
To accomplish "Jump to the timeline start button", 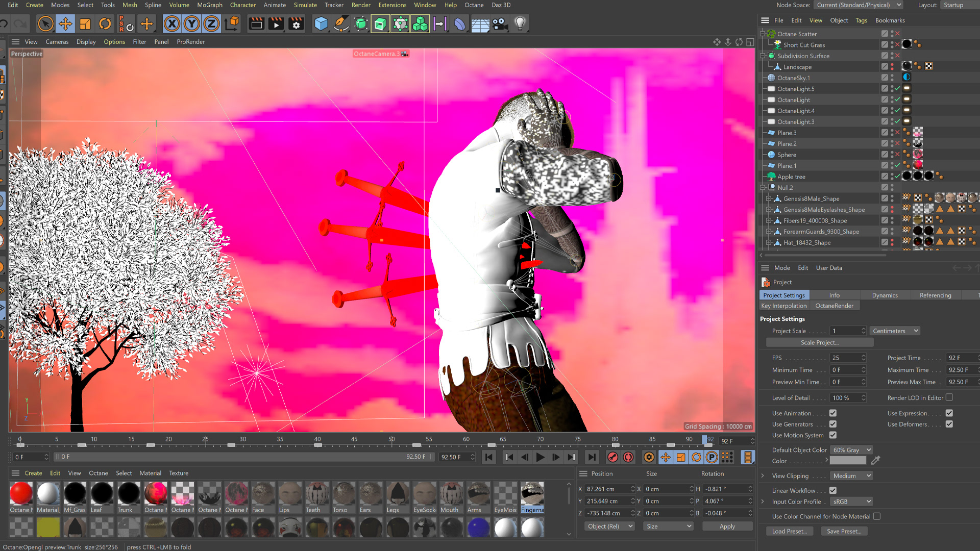I will pos(488,458).
